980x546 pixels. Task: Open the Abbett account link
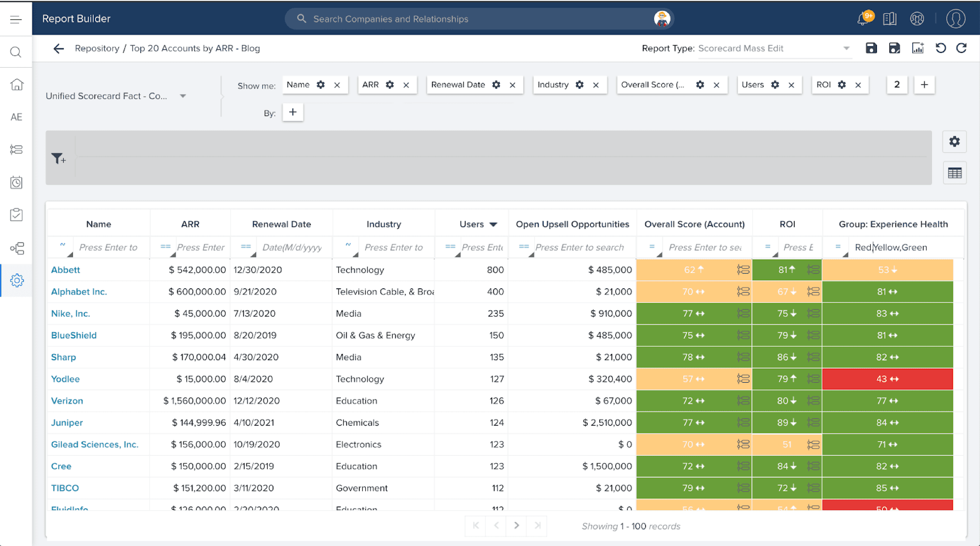pos(65,270)
